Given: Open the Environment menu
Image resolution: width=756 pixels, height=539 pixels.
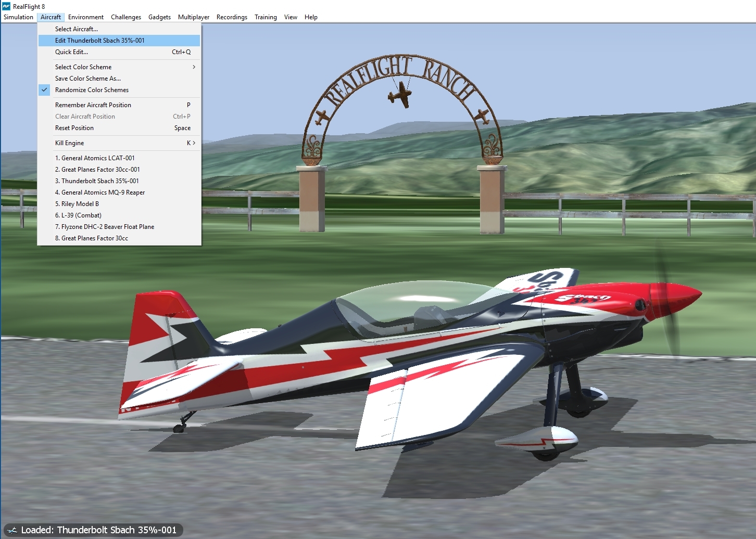Looking at the screenshot, I should click(86, 17).
